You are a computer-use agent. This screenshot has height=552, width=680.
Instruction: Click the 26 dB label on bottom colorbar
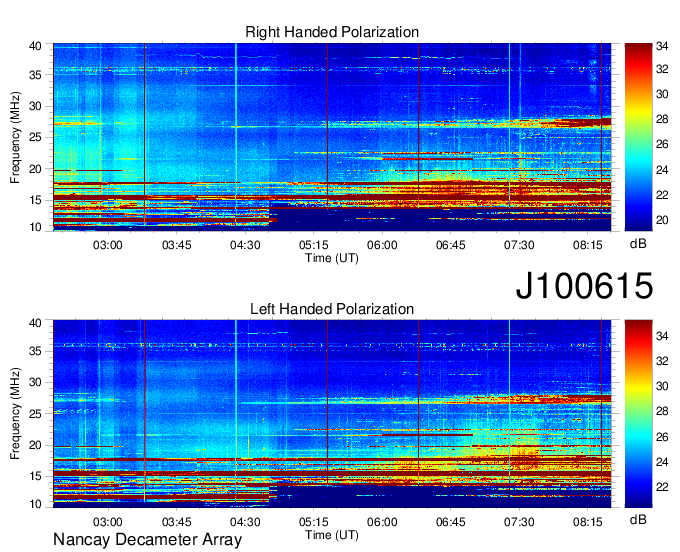[662, 437]
